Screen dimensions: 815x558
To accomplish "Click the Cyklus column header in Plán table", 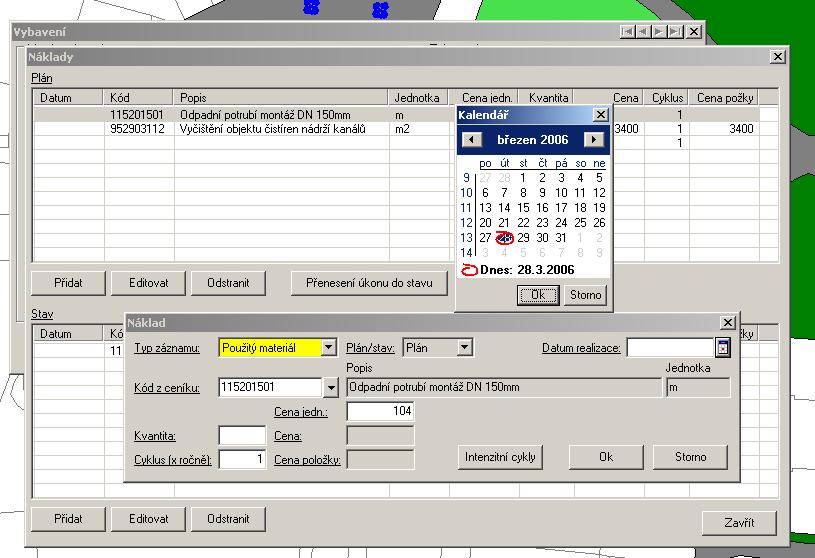I will (x=667, y=98).
